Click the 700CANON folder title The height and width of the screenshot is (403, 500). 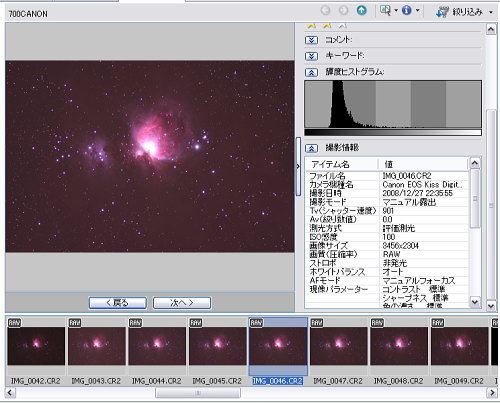28,14
